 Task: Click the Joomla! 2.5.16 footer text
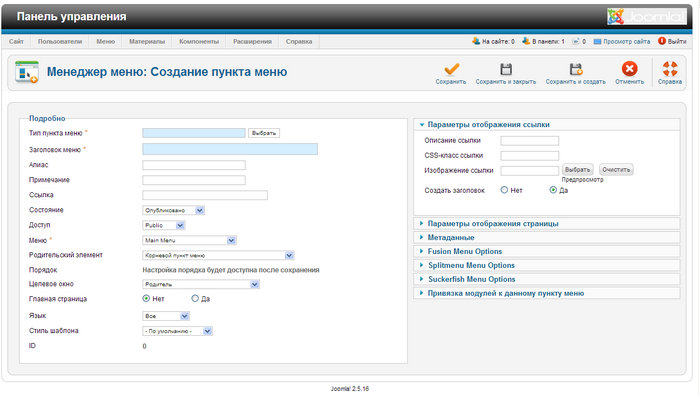[350, 389]
